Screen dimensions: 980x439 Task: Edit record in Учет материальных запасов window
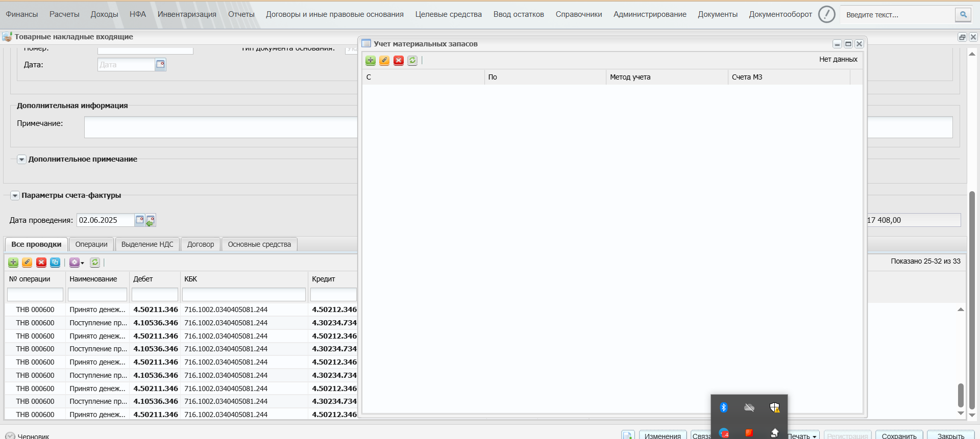pos(384,61)
